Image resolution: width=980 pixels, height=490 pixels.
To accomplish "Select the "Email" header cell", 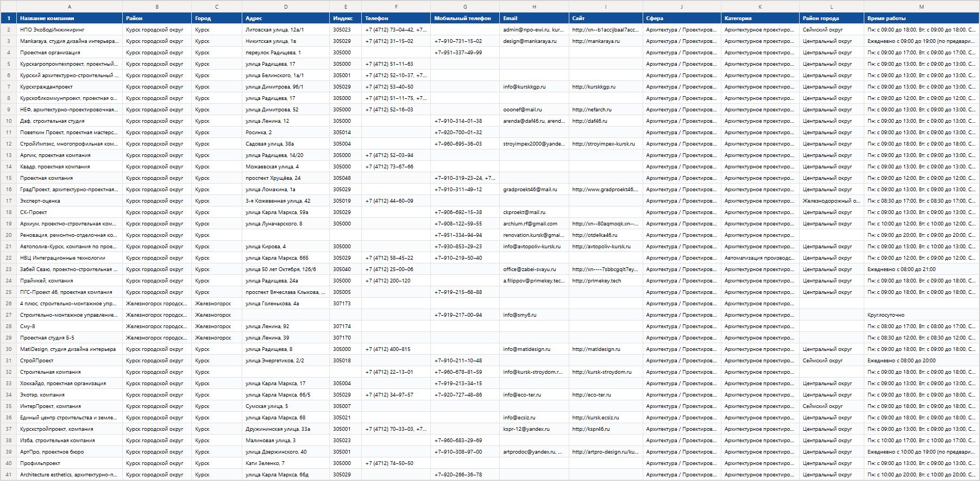I will click(534, 18).
